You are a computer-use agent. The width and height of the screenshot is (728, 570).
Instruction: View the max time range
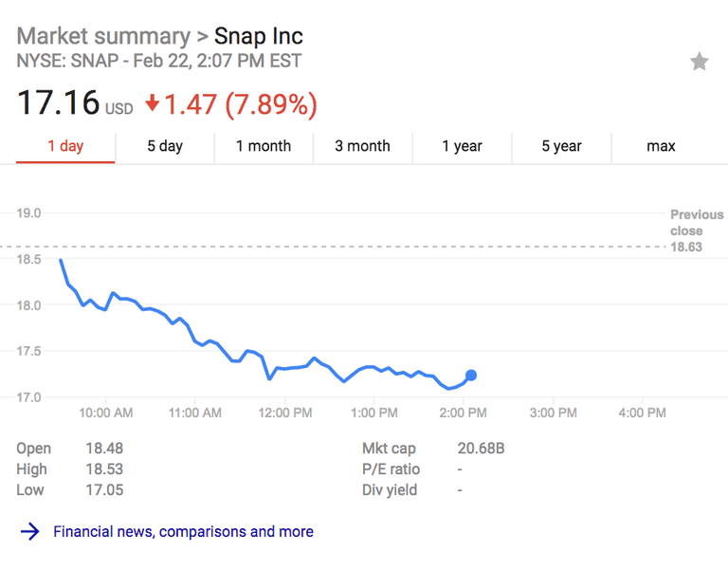661,148
